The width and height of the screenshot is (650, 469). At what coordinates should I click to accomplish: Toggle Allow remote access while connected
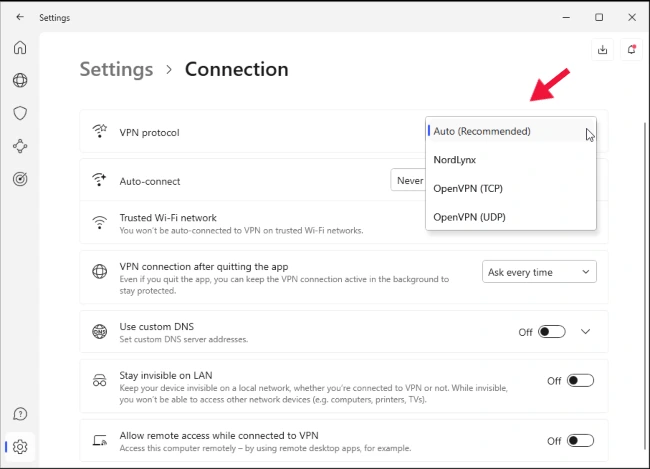pyautogui.click(x=580, y=440)
